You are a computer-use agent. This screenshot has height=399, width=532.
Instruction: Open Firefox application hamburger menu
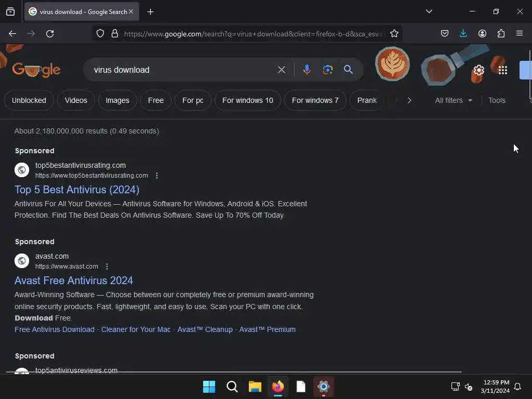pyautogui.click(x=520, y=34)
